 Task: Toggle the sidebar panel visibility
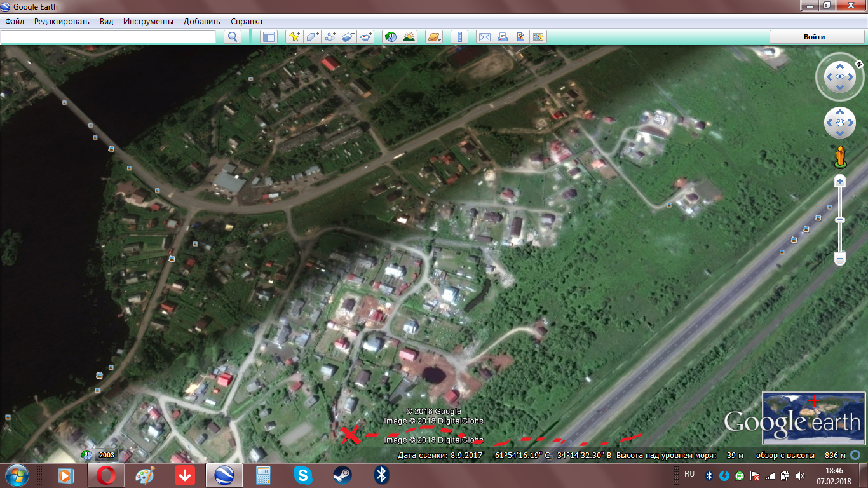tap(269, 37)
